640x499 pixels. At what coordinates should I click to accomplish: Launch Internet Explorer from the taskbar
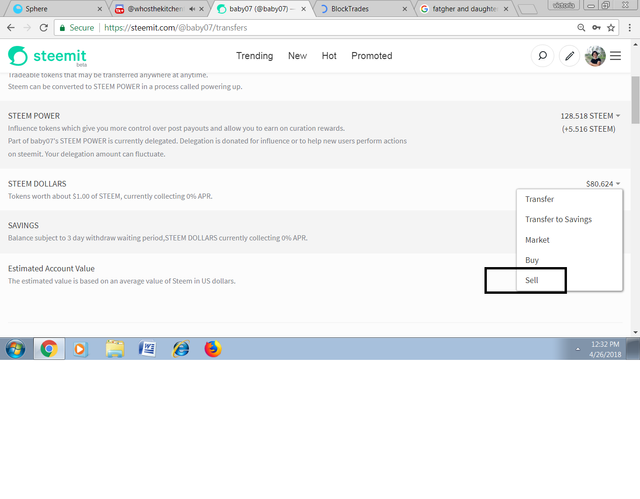180,349
